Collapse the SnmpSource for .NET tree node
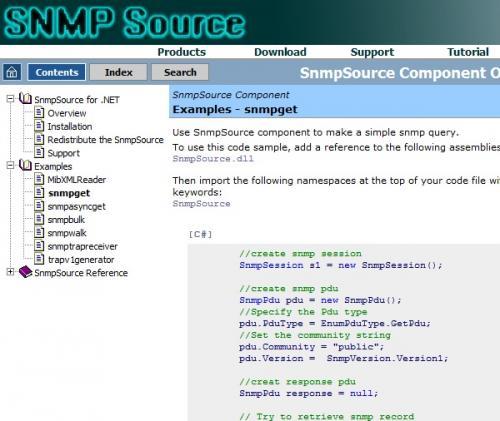This screenshot has width=500, height=421. 10,99
